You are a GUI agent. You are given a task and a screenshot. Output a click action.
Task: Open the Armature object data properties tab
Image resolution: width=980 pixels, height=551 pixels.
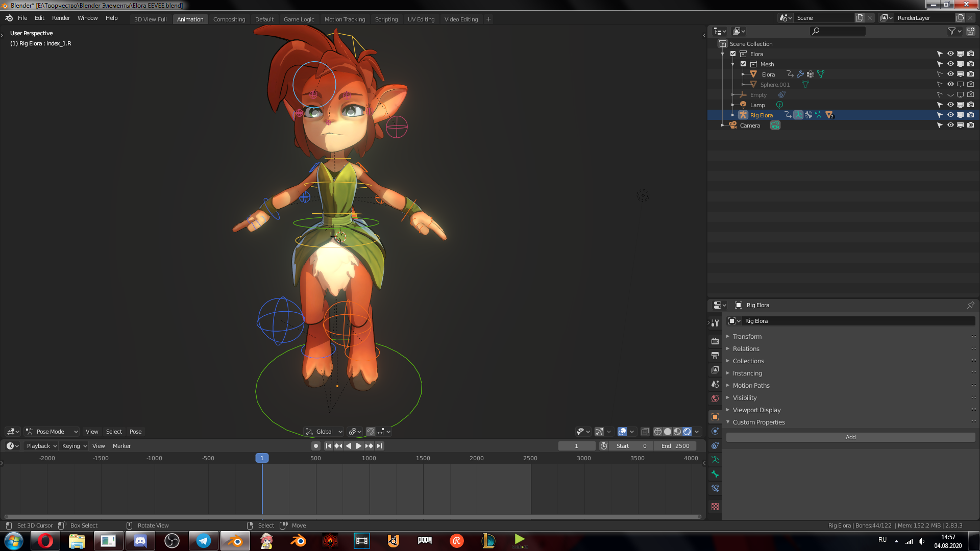point(715,460)
